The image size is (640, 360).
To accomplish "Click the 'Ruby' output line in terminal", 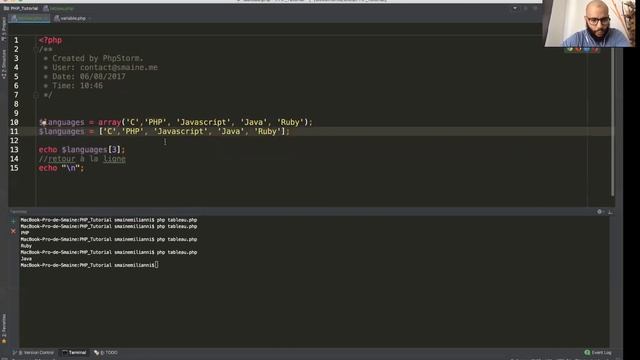I will 26,246.
